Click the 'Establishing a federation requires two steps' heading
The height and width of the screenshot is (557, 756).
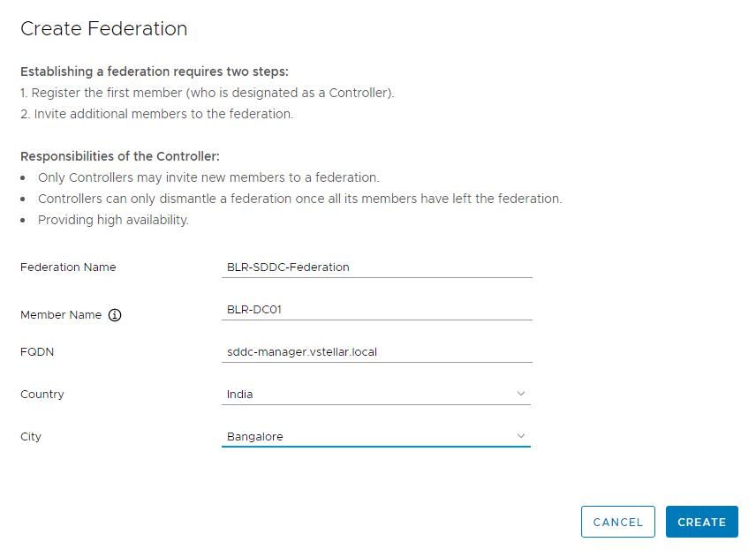(155, 72)
